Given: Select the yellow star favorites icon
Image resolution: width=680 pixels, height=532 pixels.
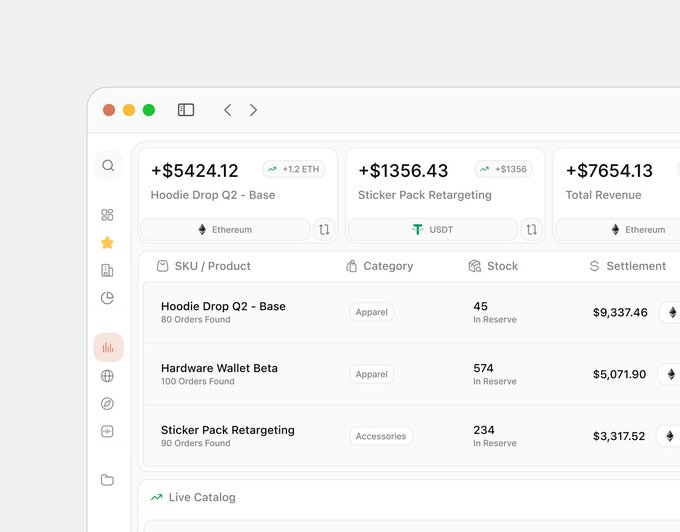Looking at the screenshot, I should tap(107, 243).
